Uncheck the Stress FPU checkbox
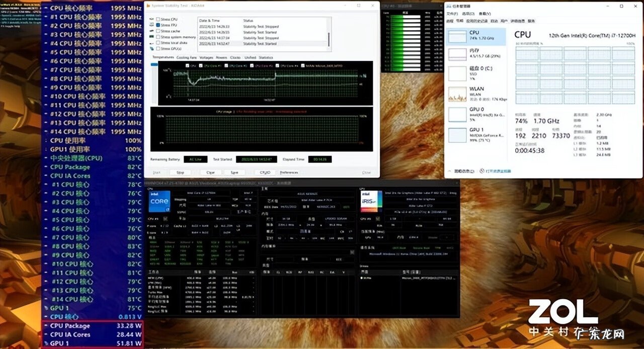Viewport: 644px width, 349px height. [158, 25]
